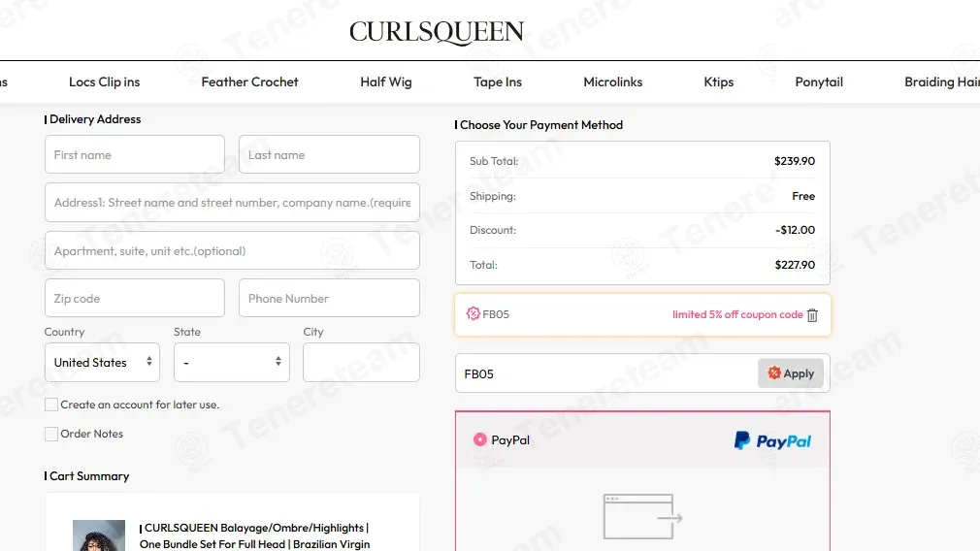This screenshot has height=551, width=980.
Task: Click the limited 5% off coupon code text
Action: click(737, 314)
